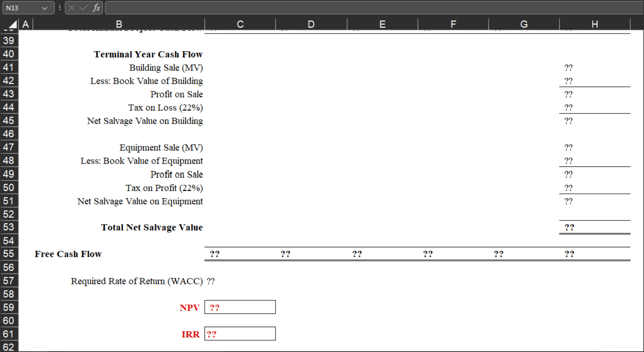Viewport: 644px width, 352px height.
Task: Click the NPV value box
Action: pyautogui.click(x=239, y=307)
